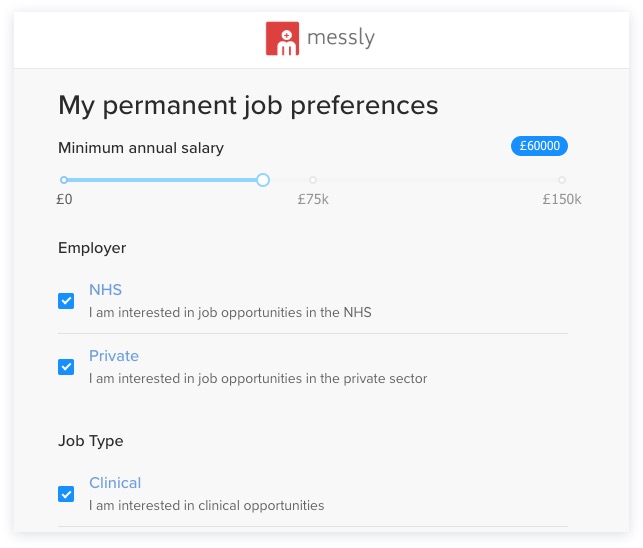Set salary slider to £0 start
The width and height of the screenshot is (643, 548).
click(64, 180)
